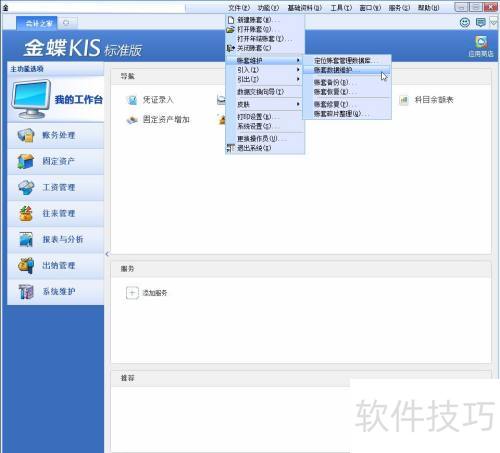
Task: Open the 工具 menu
Action: tap(341, 7)
